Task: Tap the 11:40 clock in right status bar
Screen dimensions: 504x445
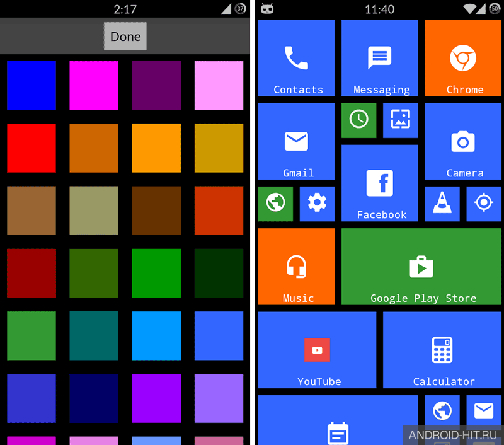Action: pos(380,9)
